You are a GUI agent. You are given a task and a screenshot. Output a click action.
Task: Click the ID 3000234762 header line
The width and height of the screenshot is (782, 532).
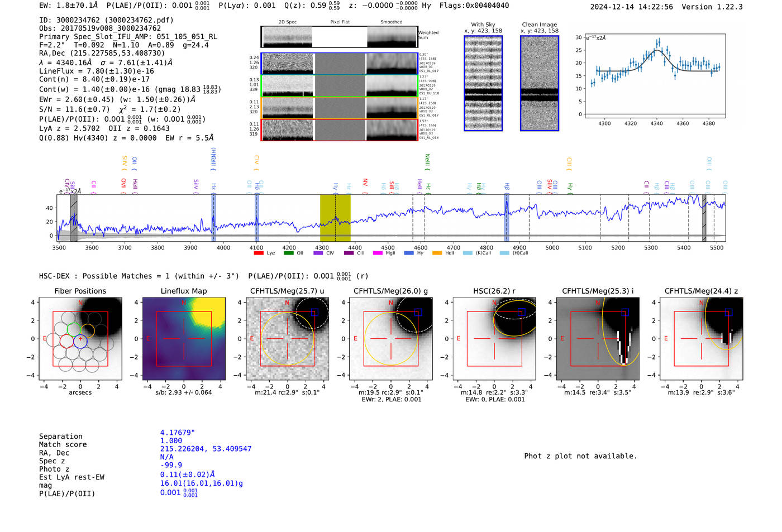[x=106, y=20]
